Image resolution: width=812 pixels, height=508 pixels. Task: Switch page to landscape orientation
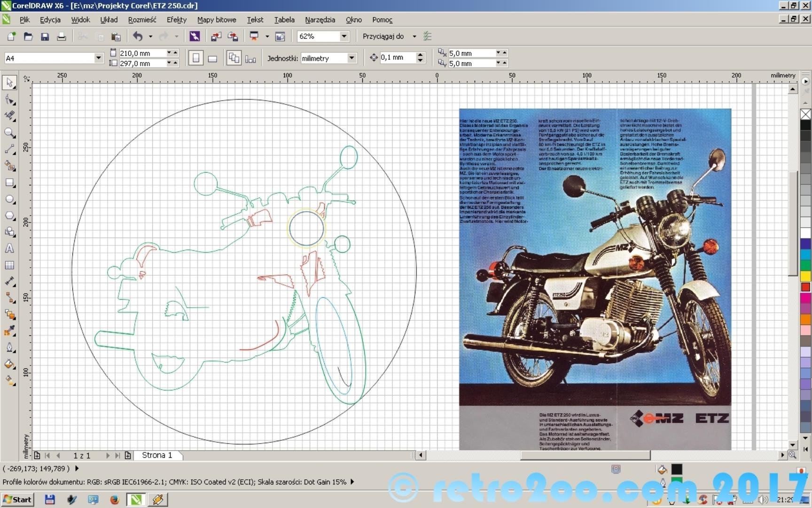click(212, 58)
